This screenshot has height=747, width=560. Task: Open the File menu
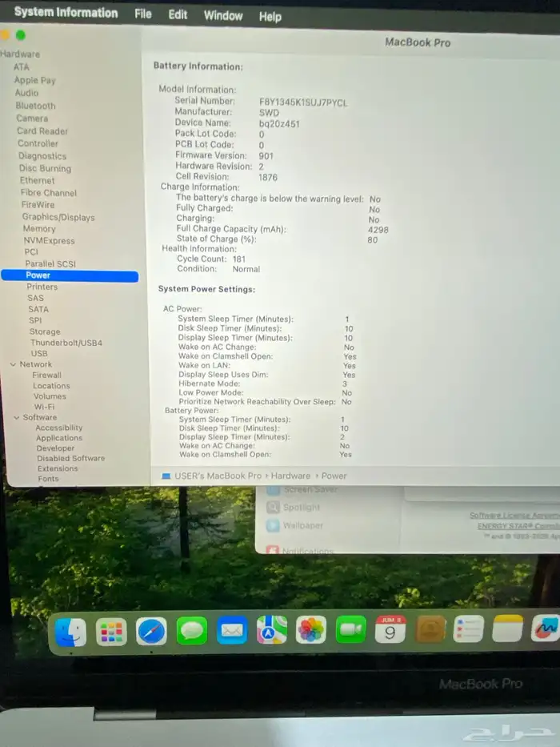click(x=143, y=14)
